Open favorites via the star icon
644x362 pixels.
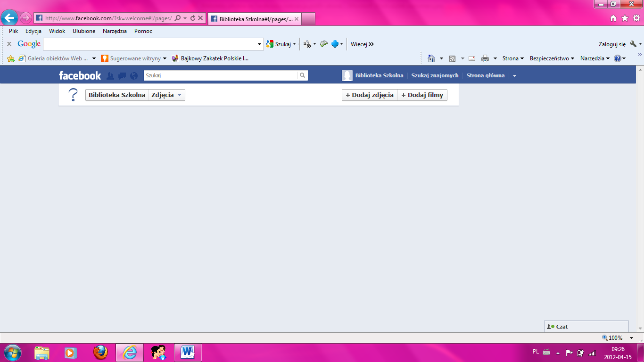[x=625, y=18]
